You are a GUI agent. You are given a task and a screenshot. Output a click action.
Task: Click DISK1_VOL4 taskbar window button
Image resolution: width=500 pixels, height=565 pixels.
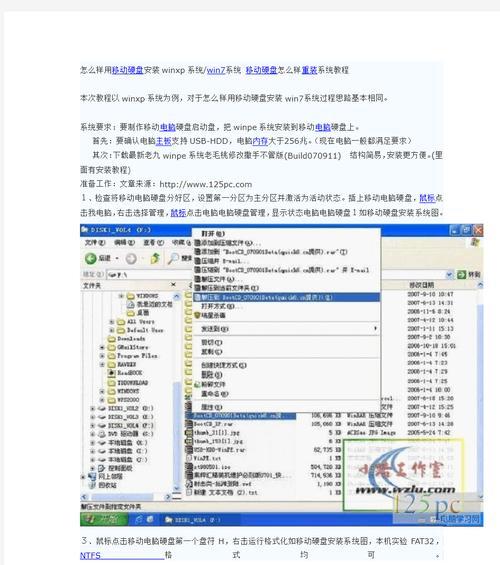(192, 520)
